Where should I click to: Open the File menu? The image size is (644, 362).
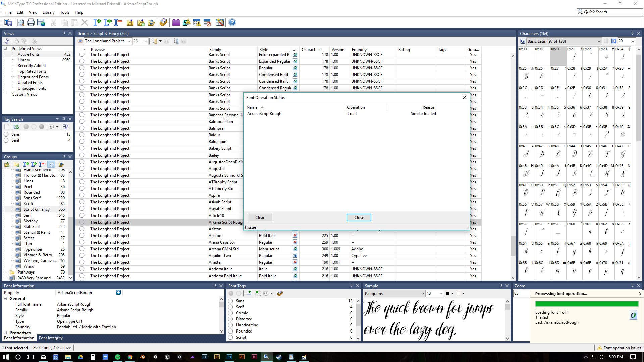click(8, 12)
